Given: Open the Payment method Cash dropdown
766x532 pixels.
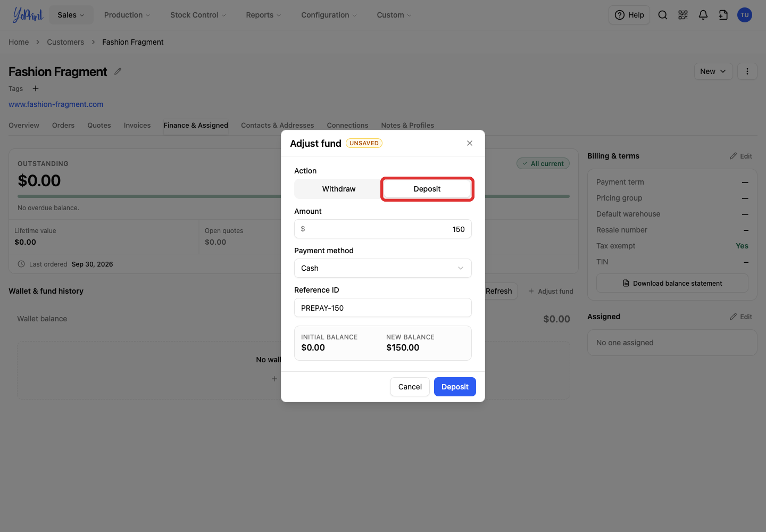Looking at the screenshot, I should 383,268.
